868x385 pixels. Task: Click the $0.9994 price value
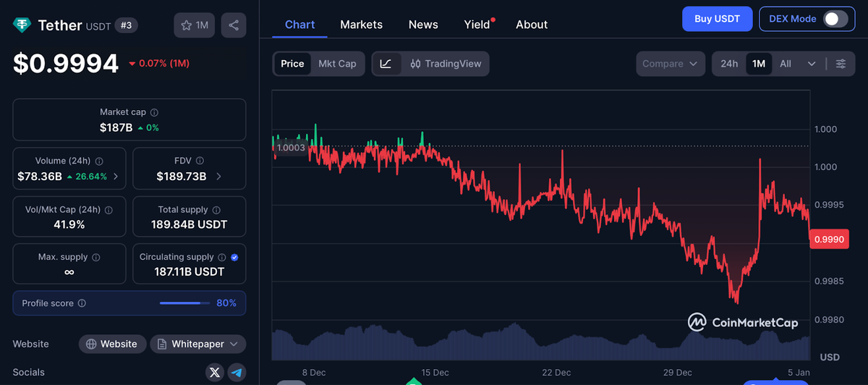click(x=66, y=64)
